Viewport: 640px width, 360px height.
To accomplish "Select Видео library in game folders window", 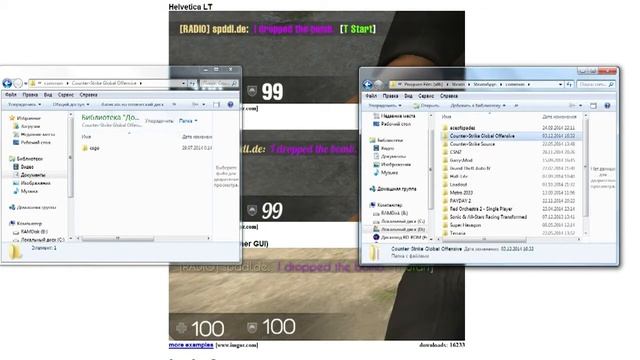I will click(384, 148).
